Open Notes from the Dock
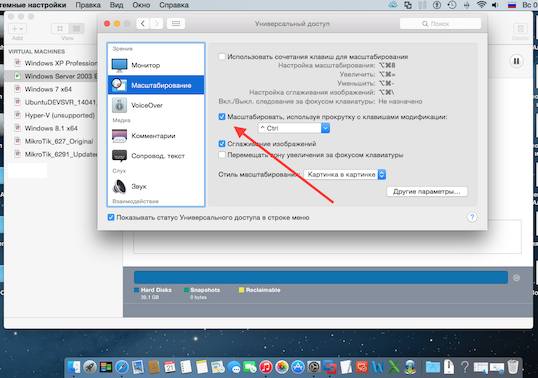 point(202,367)
